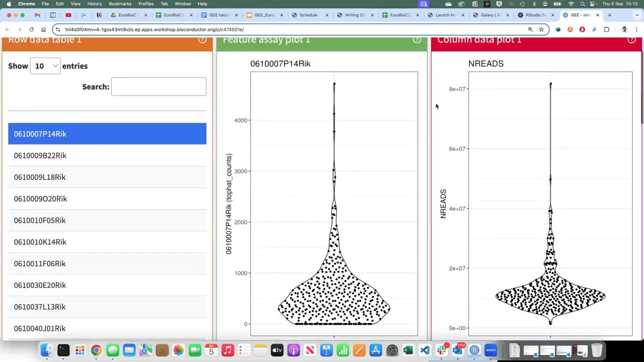This screenshot has width=644, height=362.
Task: Open the Show entries count dropdown
Action: [45, 66]
